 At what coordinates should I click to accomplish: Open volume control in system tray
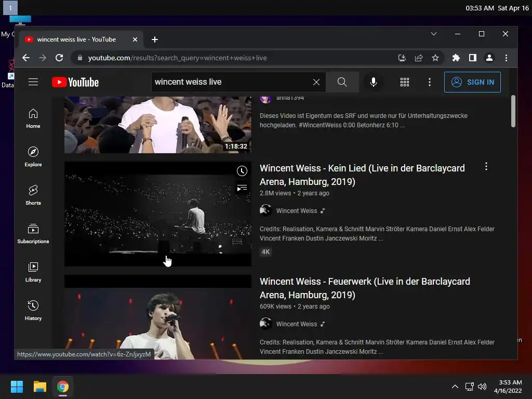[482, 387]
